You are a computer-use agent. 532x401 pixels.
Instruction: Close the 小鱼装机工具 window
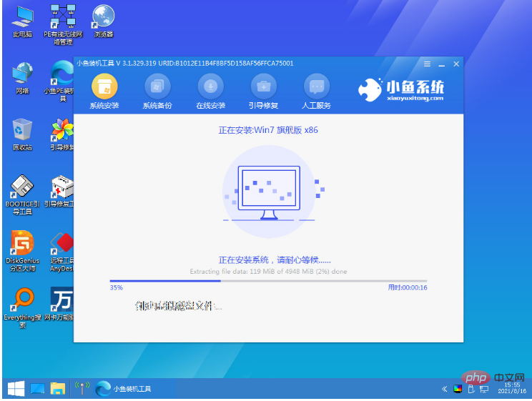tap(456, 64)
